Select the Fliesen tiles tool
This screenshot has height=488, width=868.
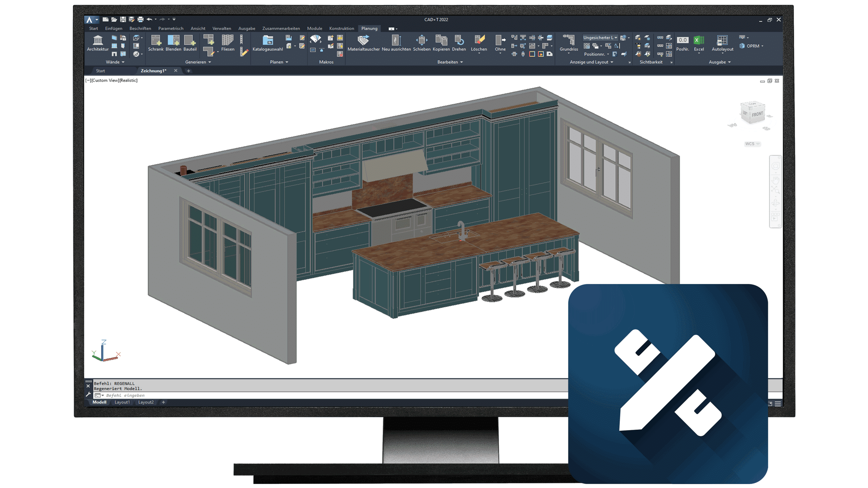[227, 41]
